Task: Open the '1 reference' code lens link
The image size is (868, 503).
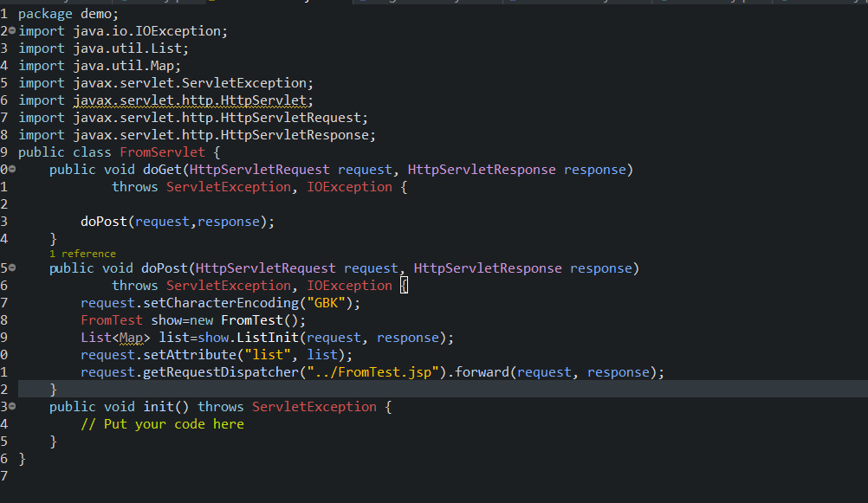Action: point(82,254)
